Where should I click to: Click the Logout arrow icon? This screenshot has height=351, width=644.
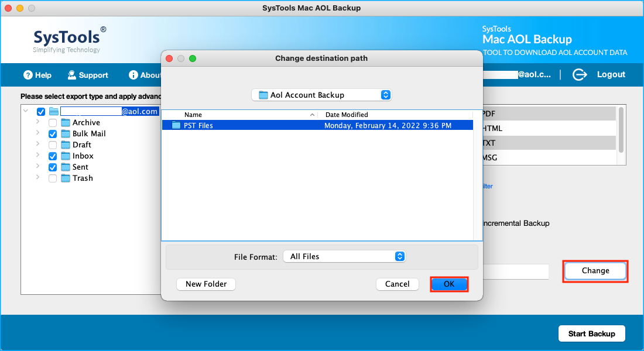point(580,74)
